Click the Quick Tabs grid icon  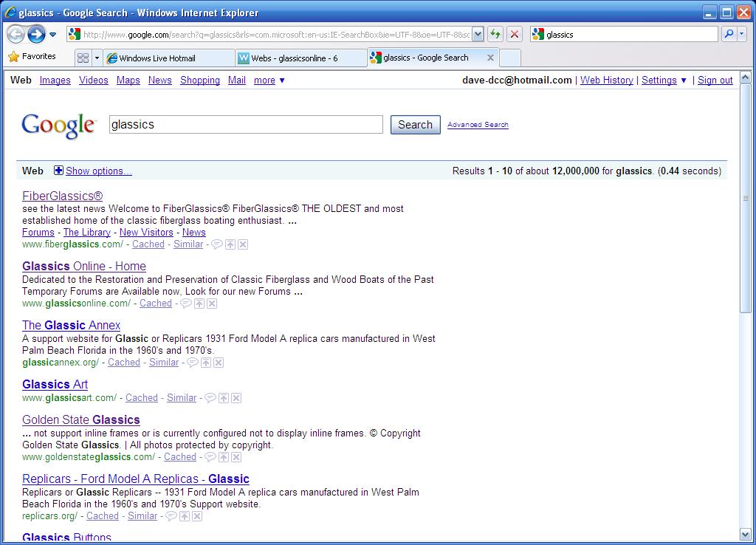[x=83, y=58]
